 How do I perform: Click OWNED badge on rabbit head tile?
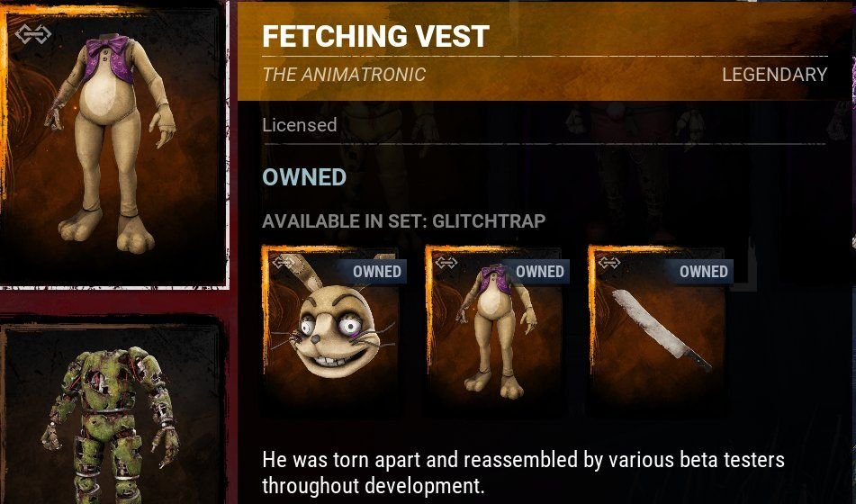[374, 272]
